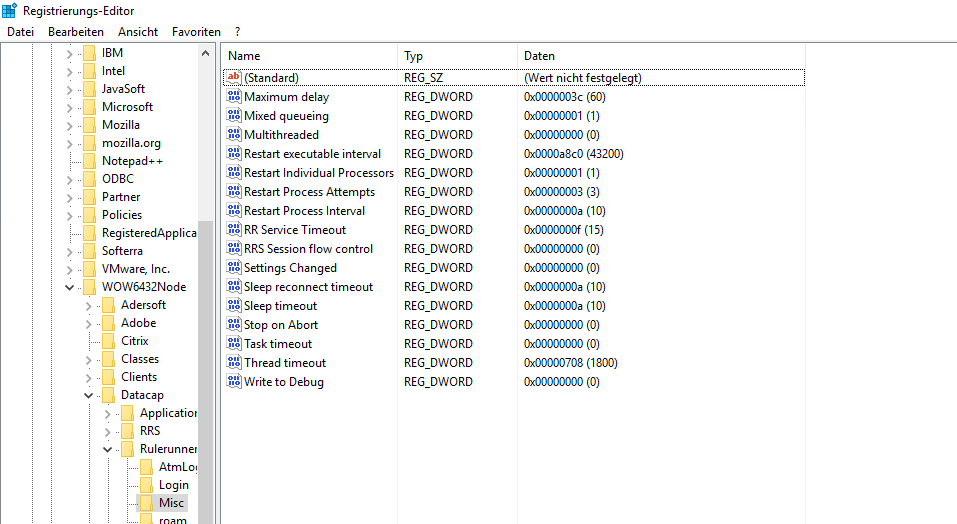
Task: Click the DWORD icon of Restart Individual Processors
Action: [x=233, y=173]
